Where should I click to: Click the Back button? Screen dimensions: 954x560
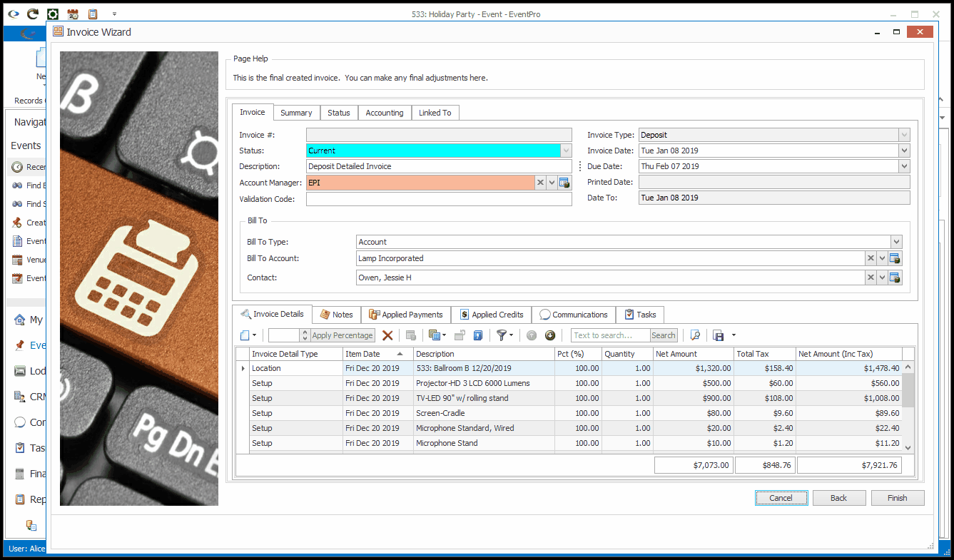pos(839,498)
